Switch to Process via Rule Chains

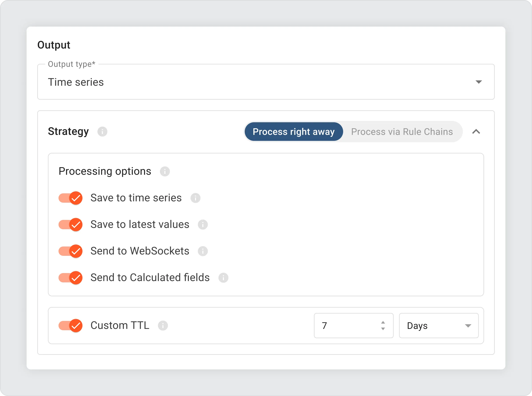click(x=402, y=132)
